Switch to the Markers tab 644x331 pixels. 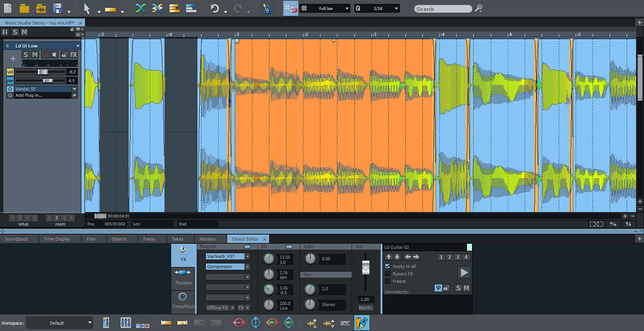point(207,239)
